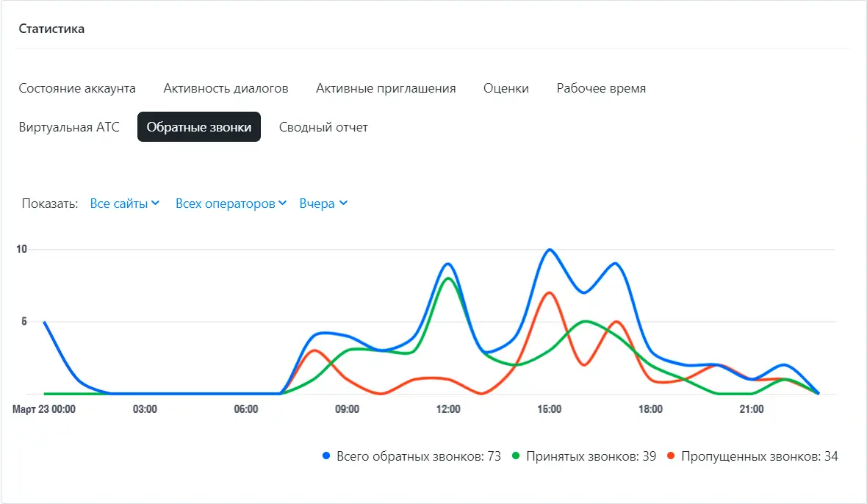Open the Сводный отчет tab
This screenshot has width=867, height=504.
tap(323, 127)
